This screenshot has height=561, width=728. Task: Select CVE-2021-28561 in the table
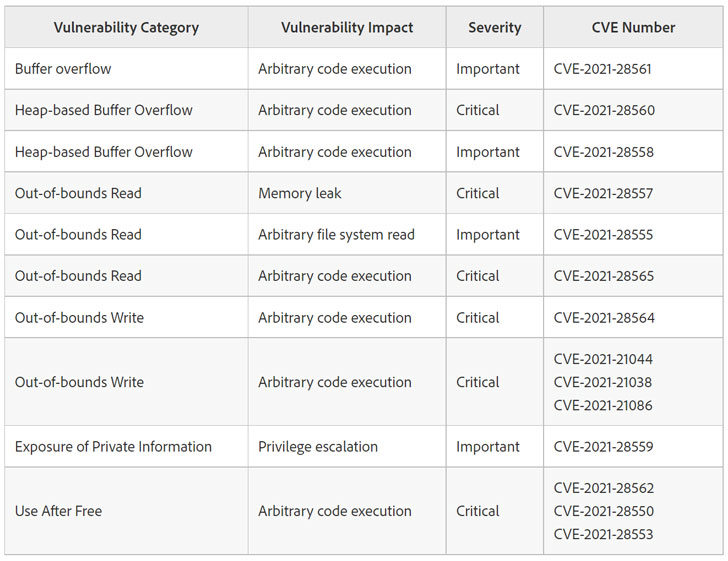pos(604,69)
